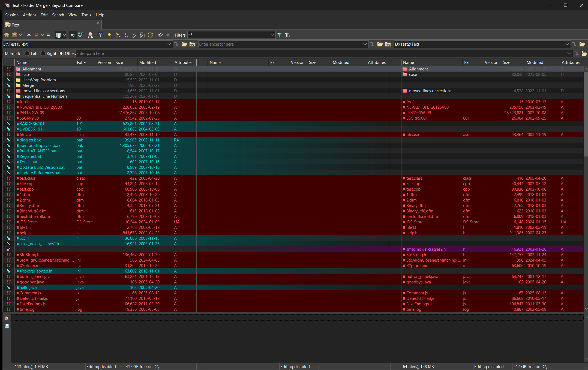Image resolution: width=588 pixels, height=370 pixels.
Task: Browse for ancestor folder icon
Action: [x=380, y=44]
